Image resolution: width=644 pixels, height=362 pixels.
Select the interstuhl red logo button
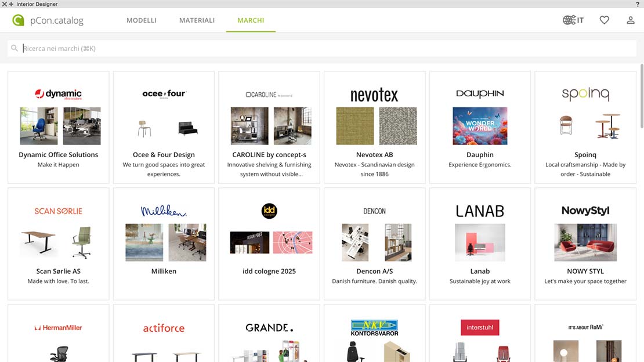[480, 328]
